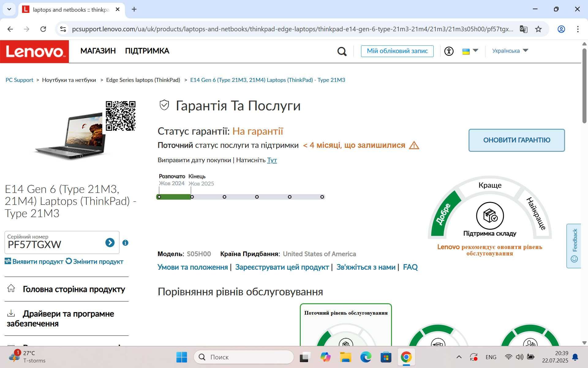This screenshot has height=368, width=588.
Task: Click the serial number info icon
Action: point(125,243)
